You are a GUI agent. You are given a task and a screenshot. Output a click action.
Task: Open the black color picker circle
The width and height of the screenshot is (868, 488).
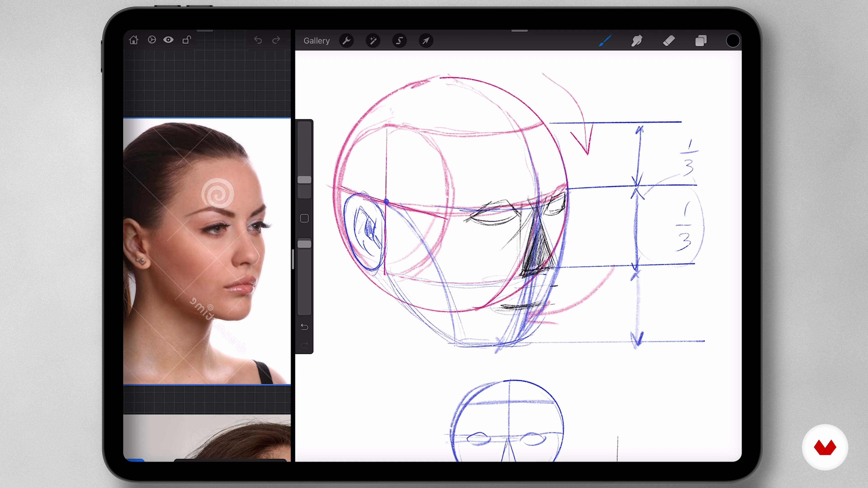[733, 41]
